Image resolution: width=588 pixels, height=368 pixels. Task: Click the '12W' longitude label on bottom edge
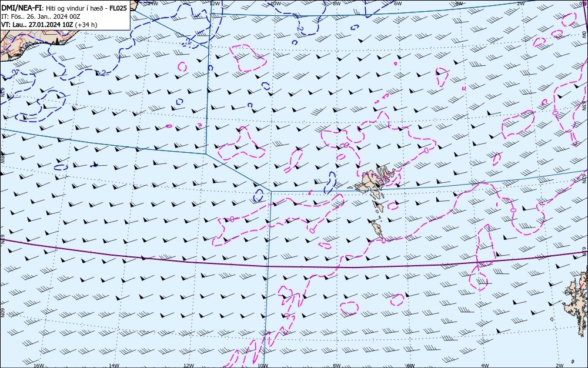189,366
